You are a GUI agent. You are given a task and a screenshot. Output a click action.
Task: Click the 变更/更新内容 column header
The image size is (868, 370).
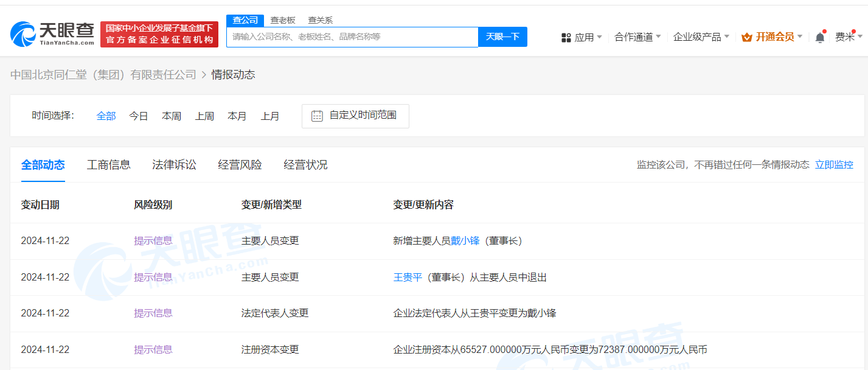click(x=423, y=205)
